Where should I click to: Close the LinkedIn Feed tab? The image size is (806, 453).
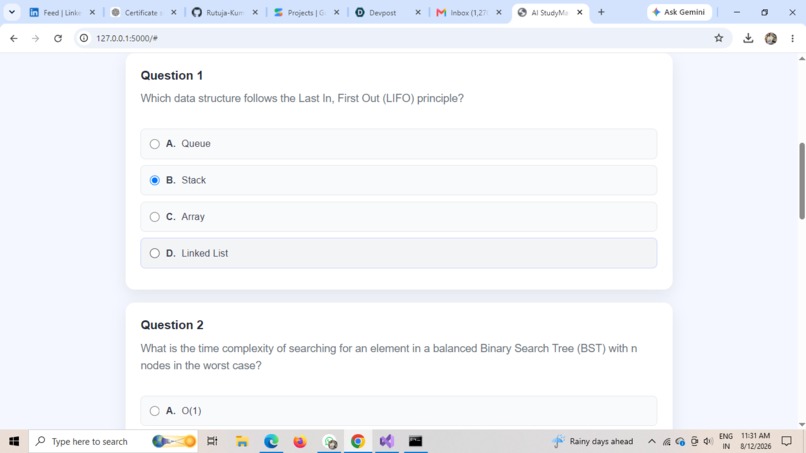[93, 12]
